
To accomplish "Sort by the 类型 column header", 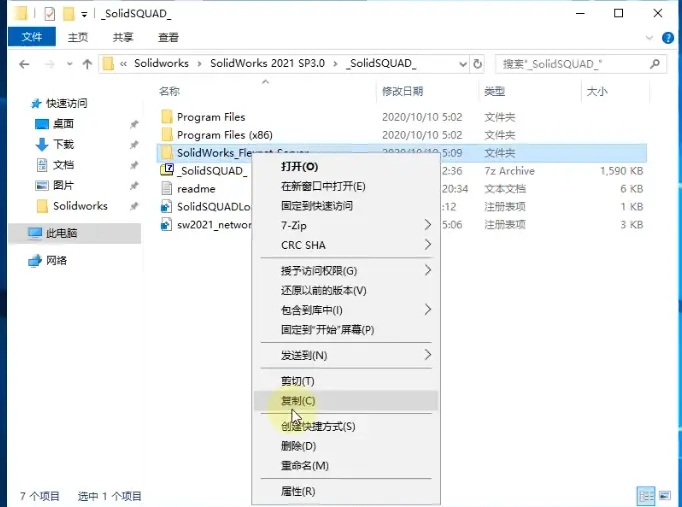I will click(495, 91).
